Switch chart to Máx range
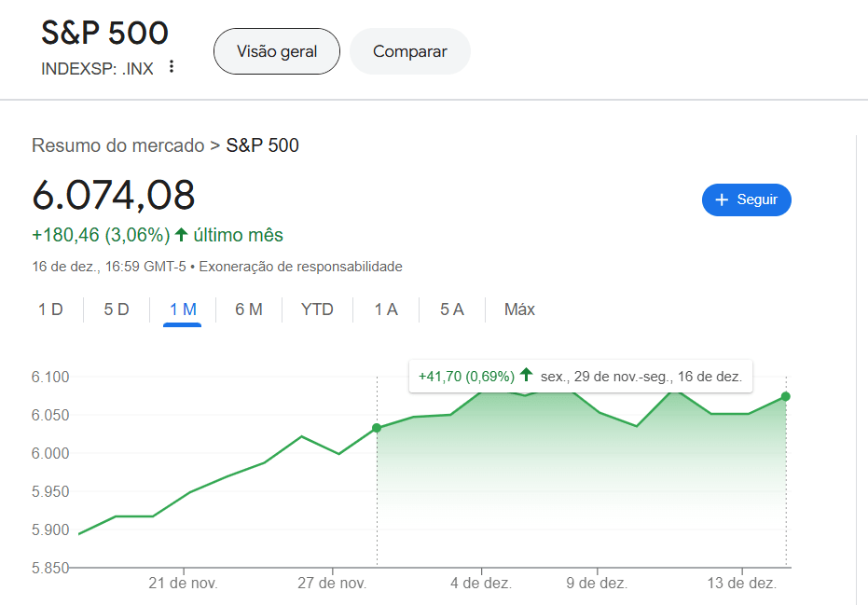 pos(519,309)
